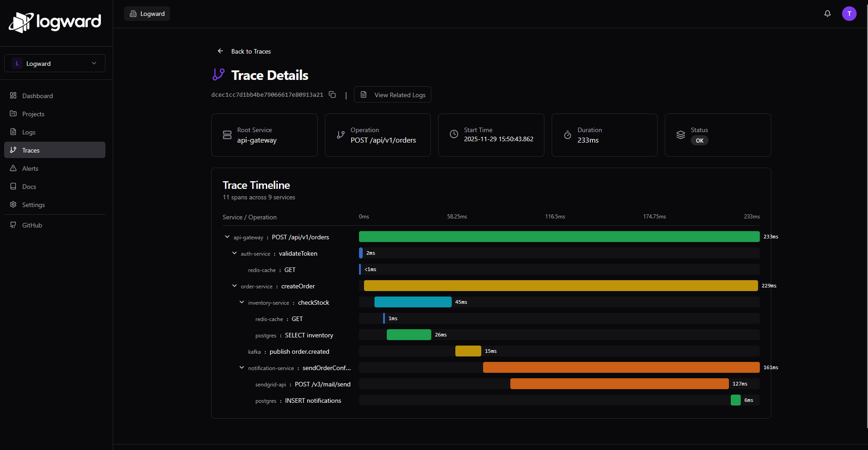
Task: Click the View Related Logs button
Action: (x=393, y=94)
